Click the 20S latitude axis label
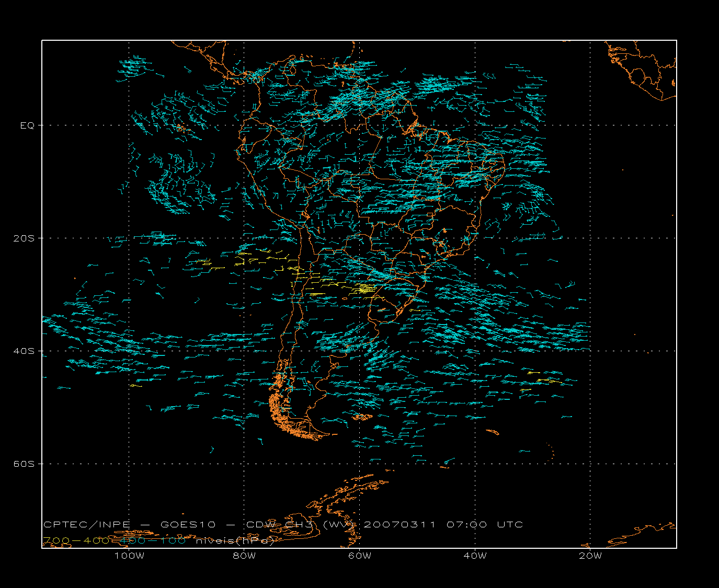This screenshot has width=719, height=588. point(23,238)
